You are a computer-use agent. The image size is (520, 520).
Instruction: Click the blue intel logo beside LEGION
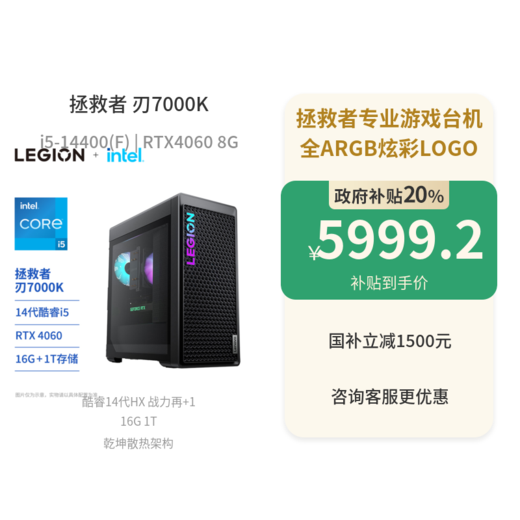pyautogui.click(x=125, y=155)
